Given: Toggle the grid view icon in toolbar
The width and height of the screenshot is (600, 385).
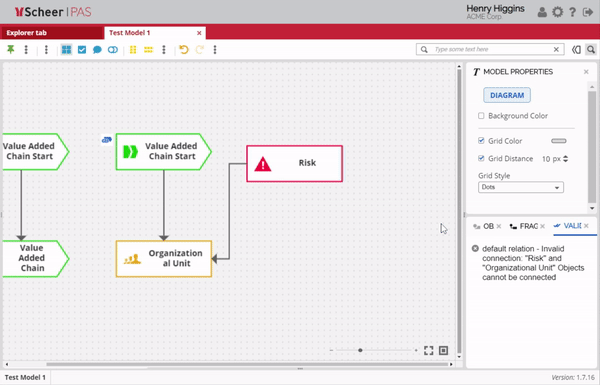Looking at the screenshot, I should tap(67, 49).
